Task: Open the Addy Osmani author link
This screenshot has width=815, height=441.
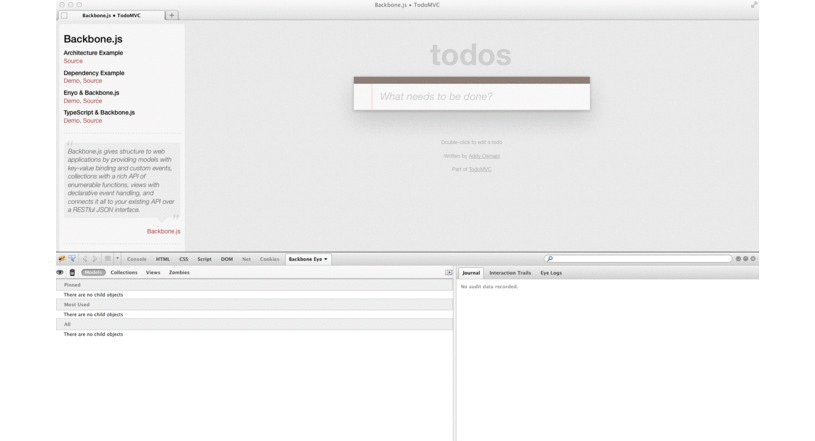Action: 484,156
